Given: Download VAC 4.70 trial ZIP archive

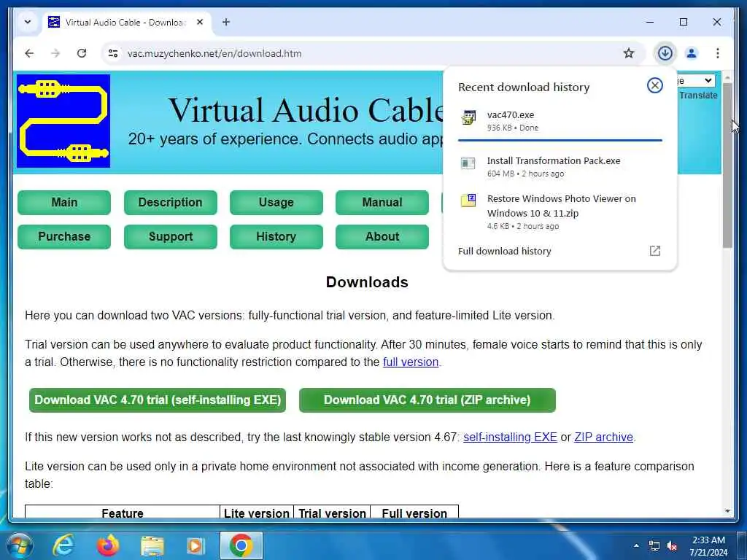Looking at the screenshot, I should point(427,400).
